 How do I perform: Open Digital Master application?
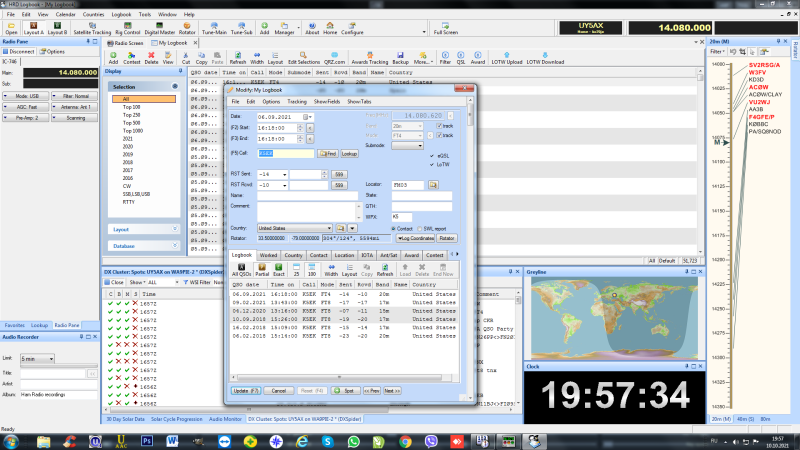click(160, 28)
